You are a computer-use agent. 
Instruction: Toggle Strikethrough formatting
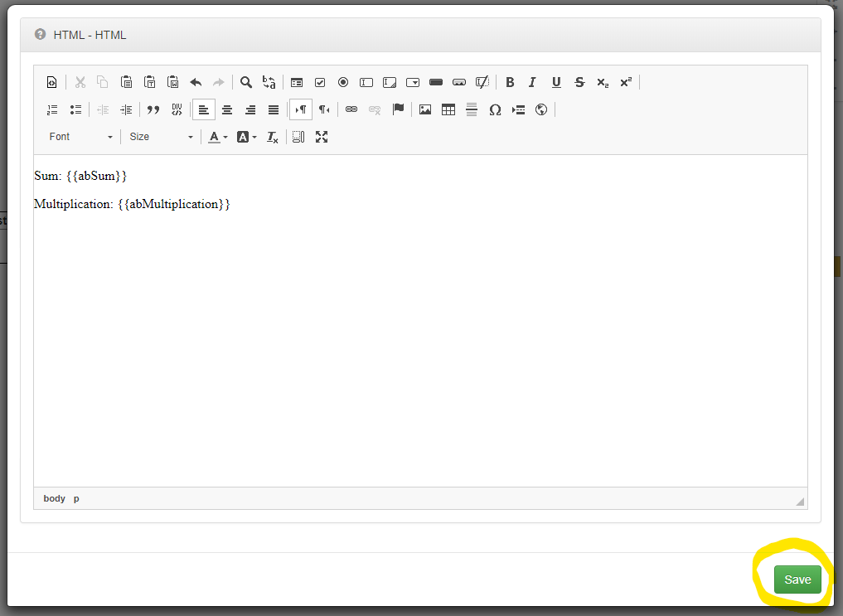[x=579, y=82]
